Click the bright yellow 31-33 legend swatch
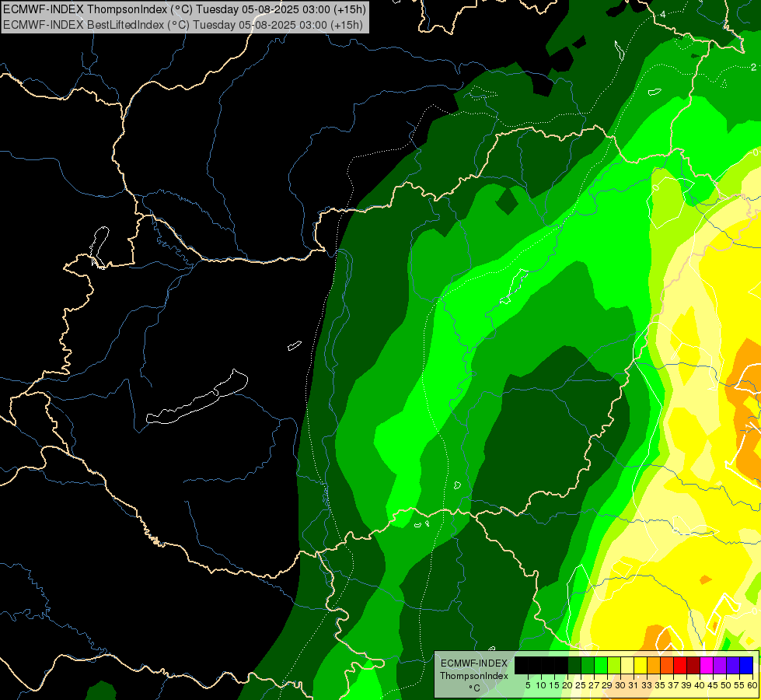 [641, 665]
